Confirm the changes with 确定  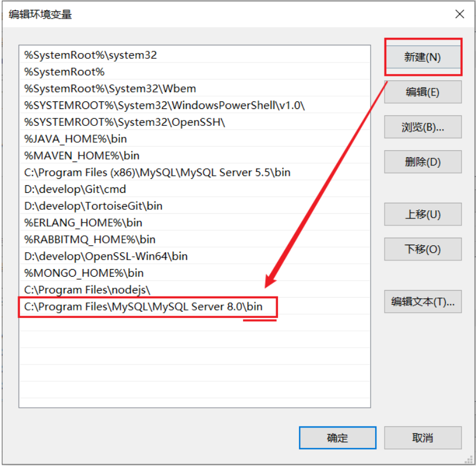point(337,438)
